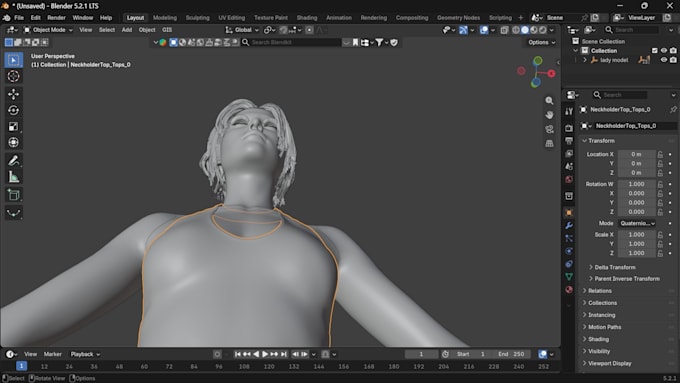This screenshot has width=680, height=383.
Task: Click the End frame 250 field
Action: coord(511,354)
